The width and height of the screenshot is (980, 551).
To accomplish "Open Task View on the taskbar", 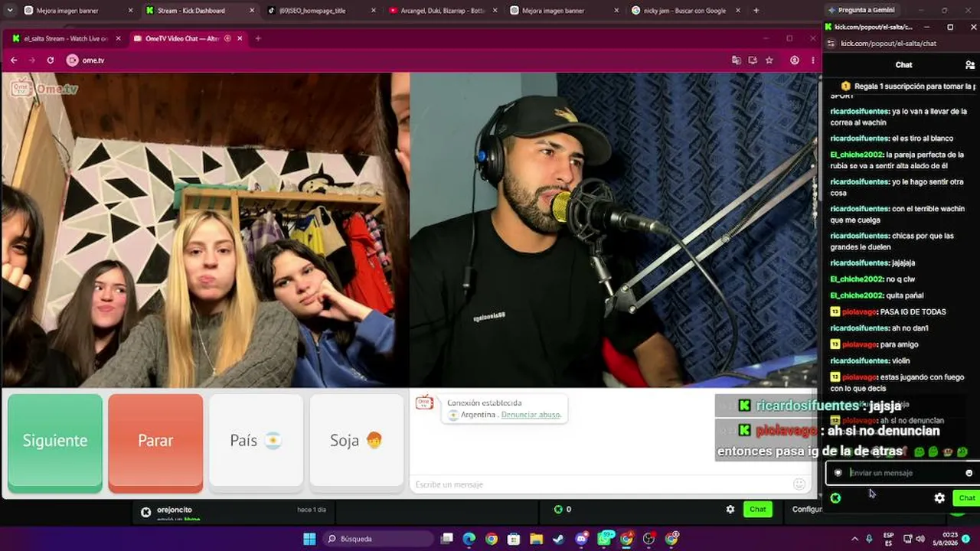I will tap(446, 539).
